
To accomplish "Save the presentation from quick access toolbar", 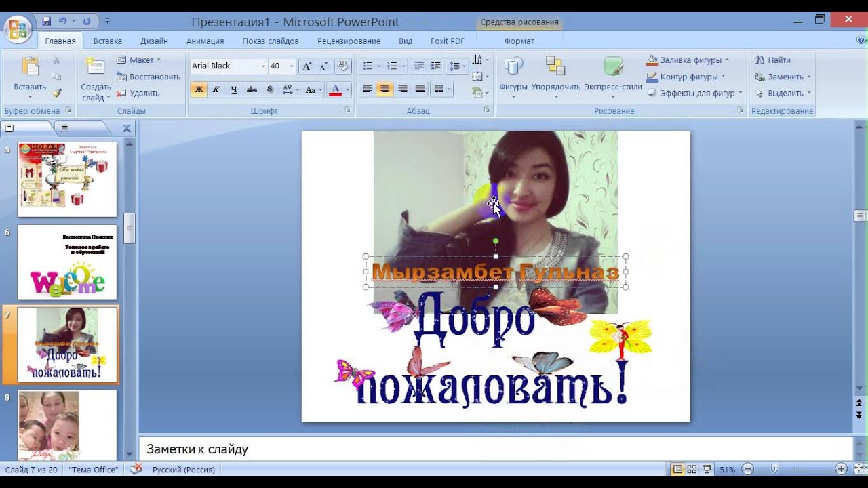I will 47,22.
